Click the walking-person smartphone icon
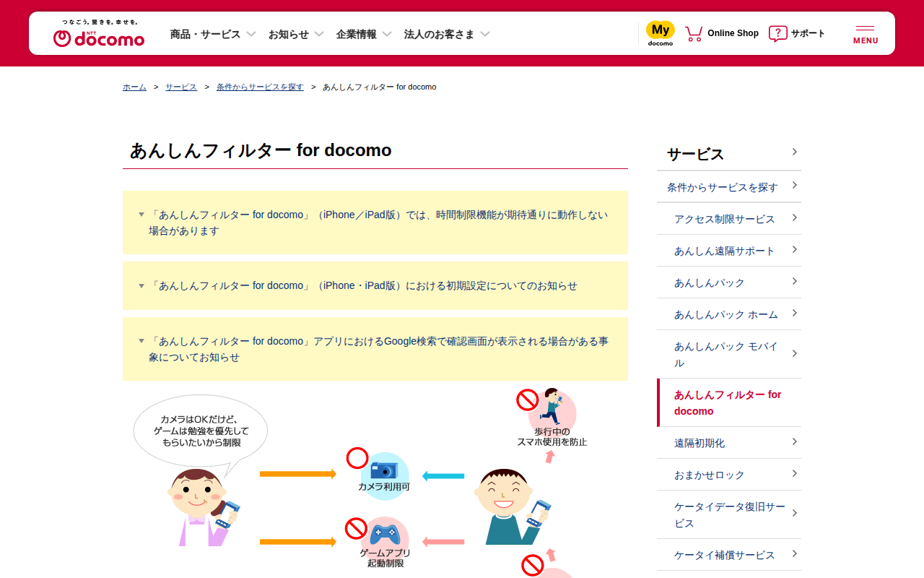924x578 pixels. point(552,407)
